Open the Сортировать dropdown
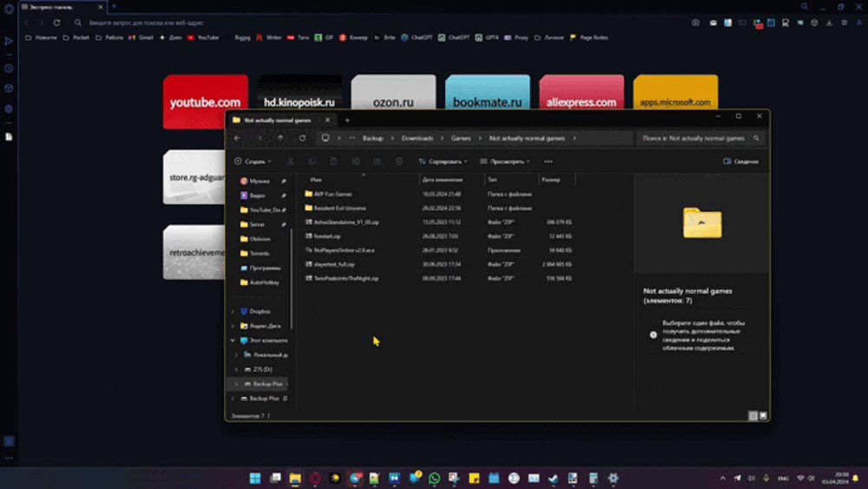 (x=443, y=162)
